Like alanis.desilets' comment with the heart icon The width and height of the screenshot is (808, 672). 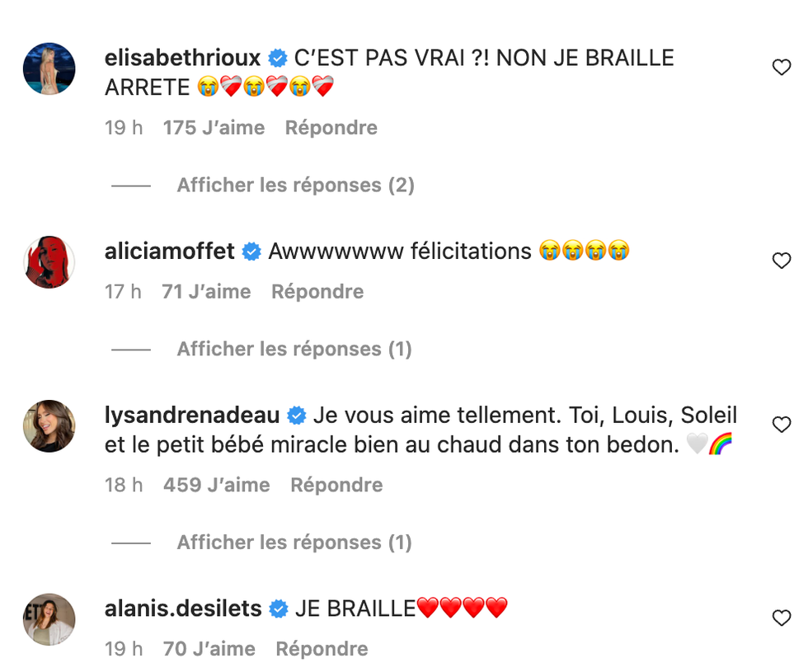pos(782,617)
